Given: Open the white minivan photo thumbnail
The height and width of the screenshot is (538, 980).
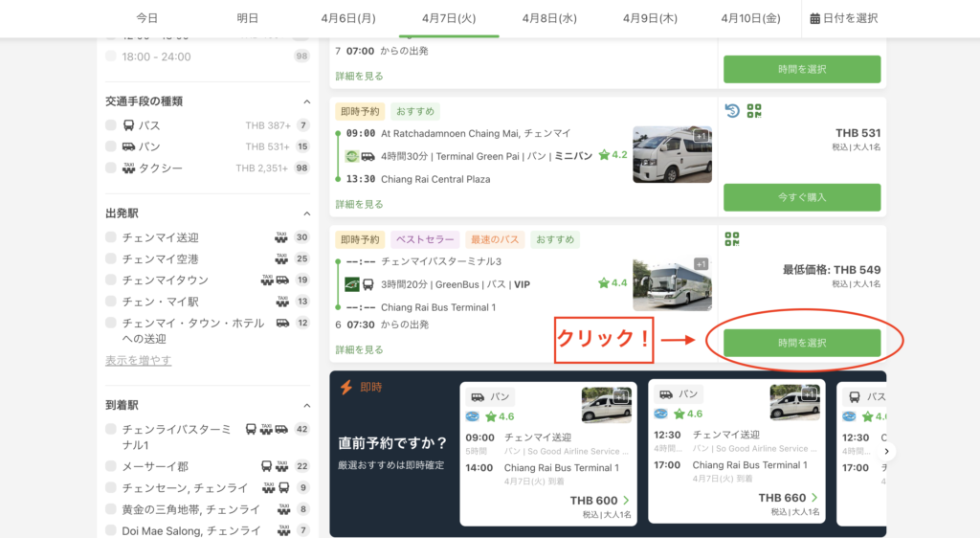Looking at the screenshot, I should coord(672,154).
